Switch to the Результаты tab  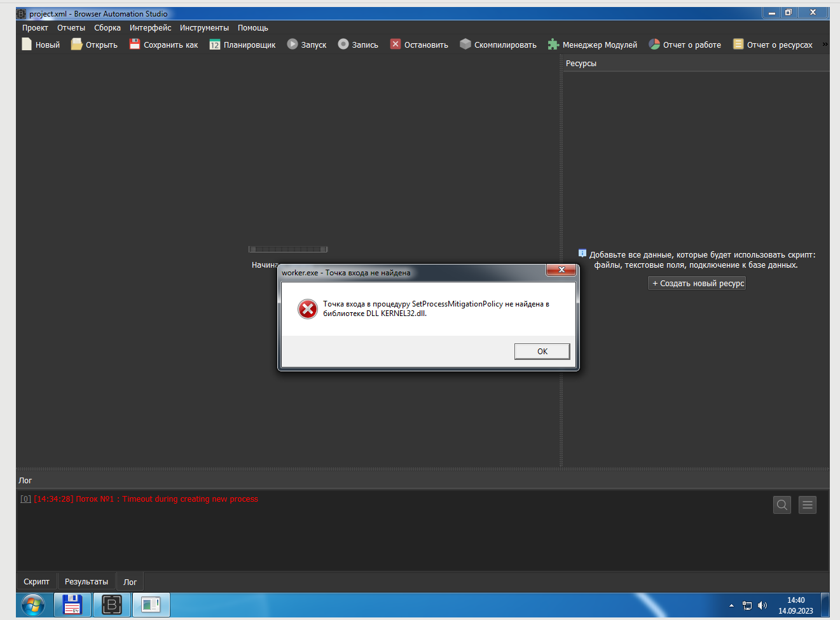click(86, 581)
